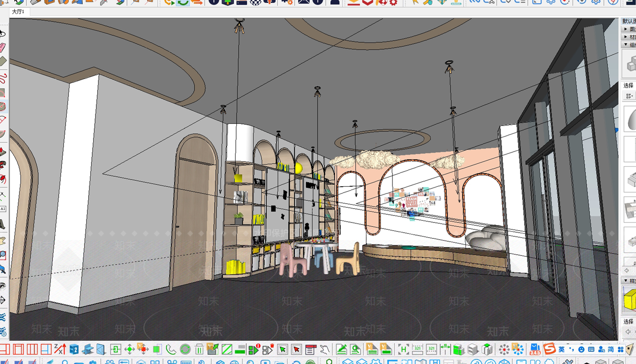Click the green circular refresh icon
The height and width of the screenshot is (364, 636).
[x=185, y=350]
